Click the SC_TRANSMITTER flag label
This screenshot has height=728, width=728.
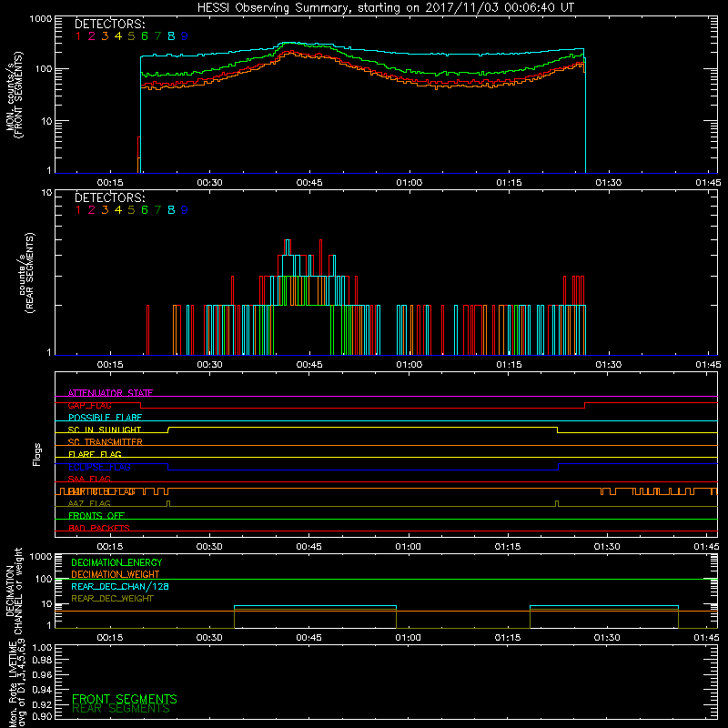106,442
